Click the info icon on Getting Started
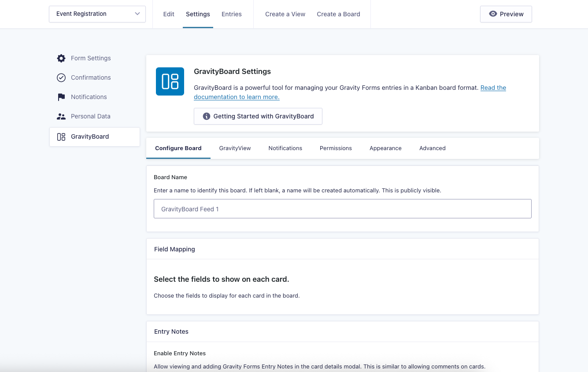This screenshot has width=588, height=372. 206,116
